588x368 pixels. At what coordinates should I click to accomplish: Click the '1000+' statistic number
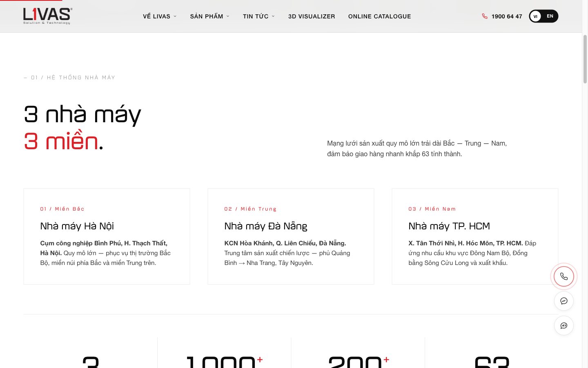coord(224,362)
